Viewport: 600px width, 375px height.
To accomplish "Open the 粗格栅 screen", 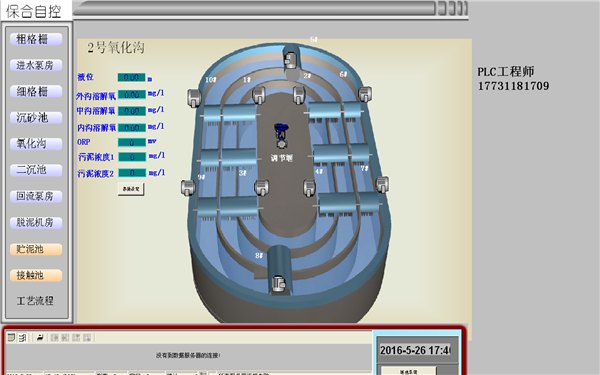I will click(36, 39).
